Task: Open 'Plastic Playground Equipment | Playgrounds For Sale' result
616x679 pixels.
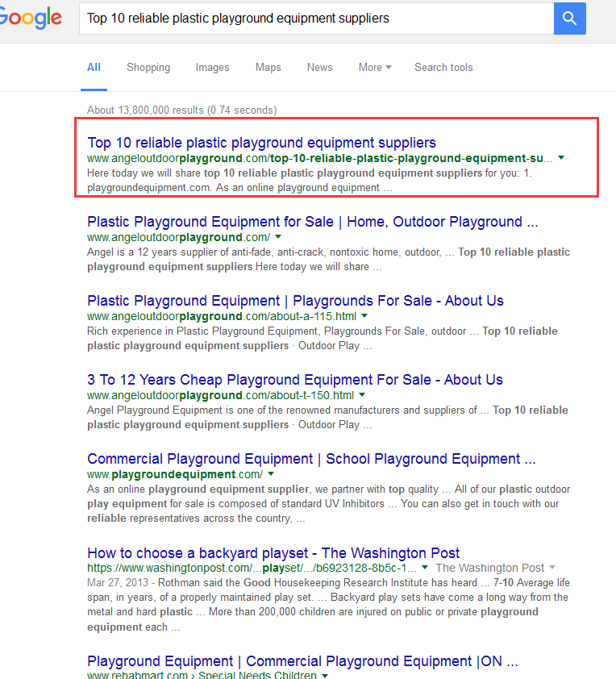Action: [295, 301]
